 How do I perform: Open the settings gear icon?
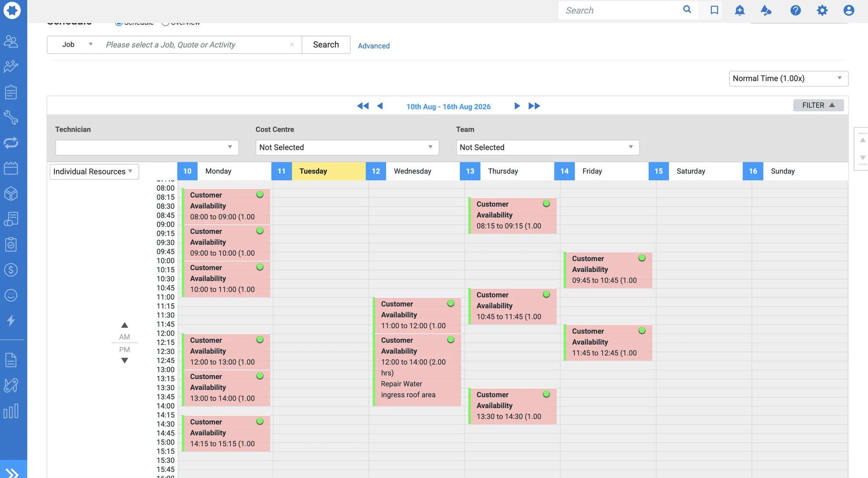[822, 10]
